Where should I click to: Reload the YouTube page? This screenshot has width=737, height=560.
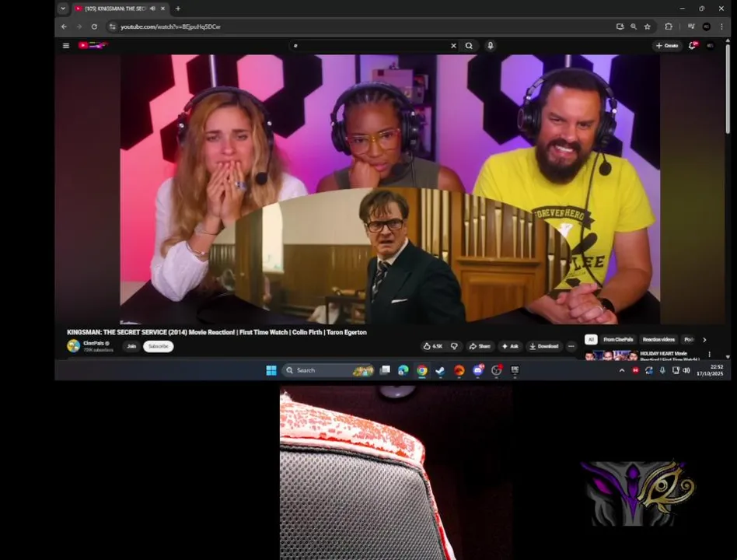coord(94,26)
